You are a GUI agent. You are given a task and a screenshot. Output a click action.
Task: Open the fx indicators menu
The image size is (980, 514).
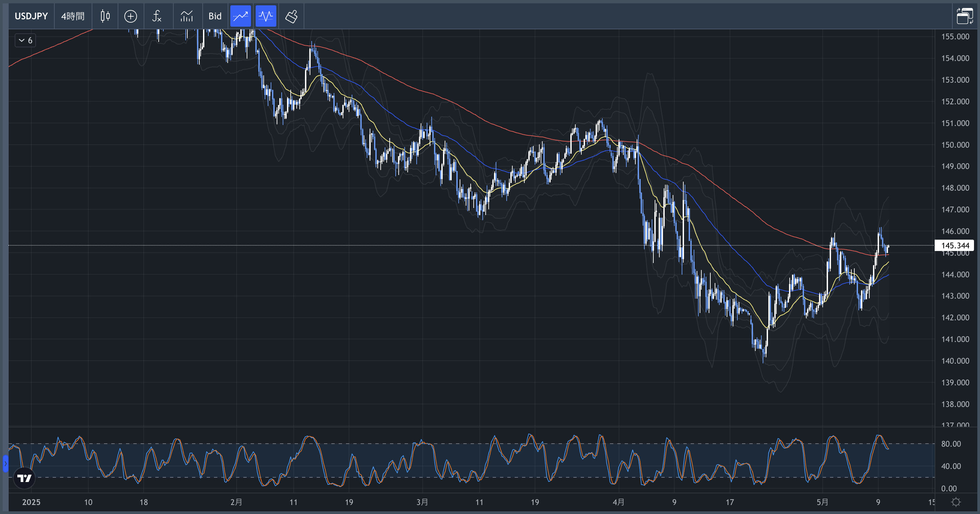point(157,16)
